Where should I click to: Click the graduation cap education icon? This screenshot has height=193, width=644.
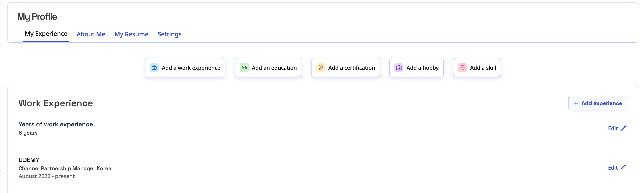tap(244, 68)
